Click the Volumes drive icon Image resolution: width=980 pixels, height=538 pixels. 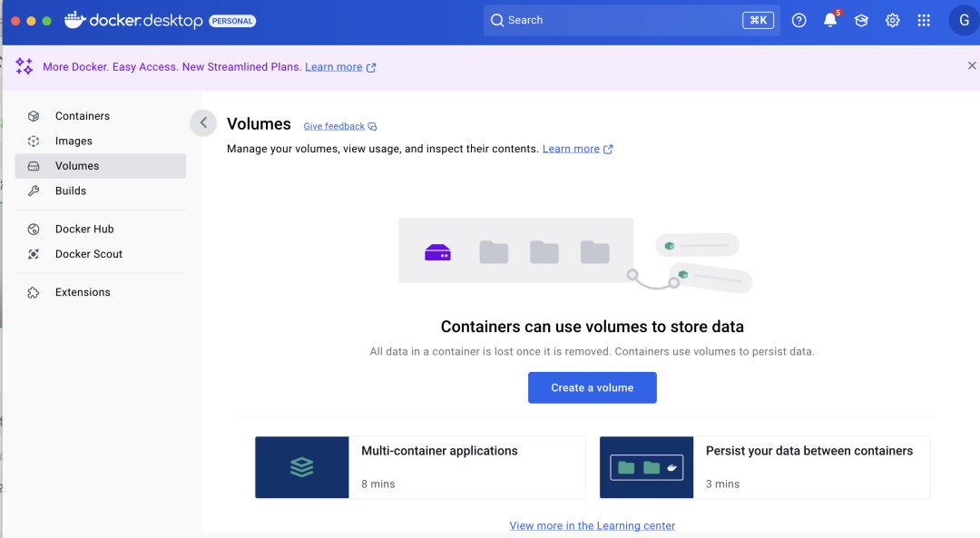click(x=34, y=166)
